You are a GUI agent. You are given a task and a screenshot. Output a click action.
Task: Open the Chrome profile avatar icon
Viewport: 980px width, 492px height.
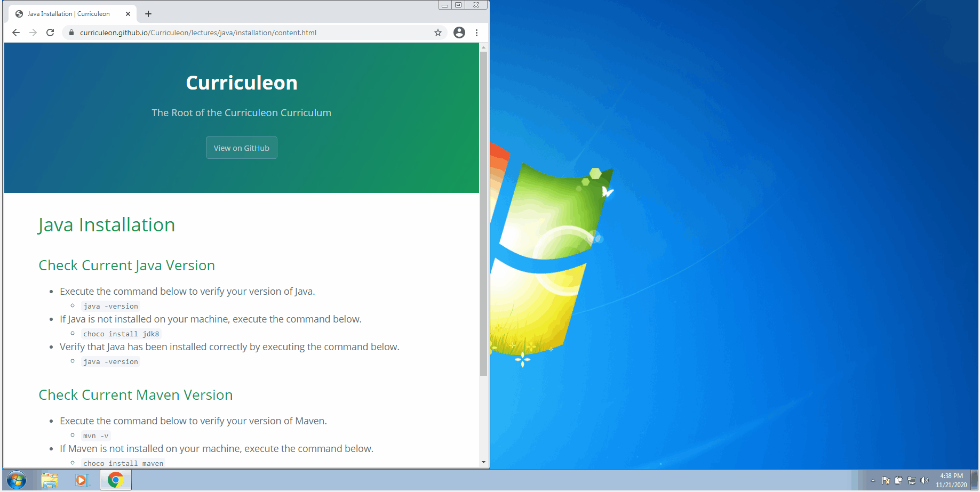point(459,33)
